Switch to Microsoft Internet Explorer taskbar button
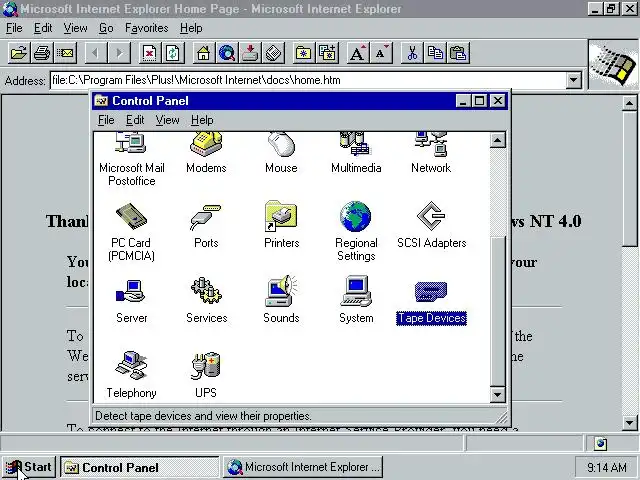The image size is (640, 480). tap(303, 467)
